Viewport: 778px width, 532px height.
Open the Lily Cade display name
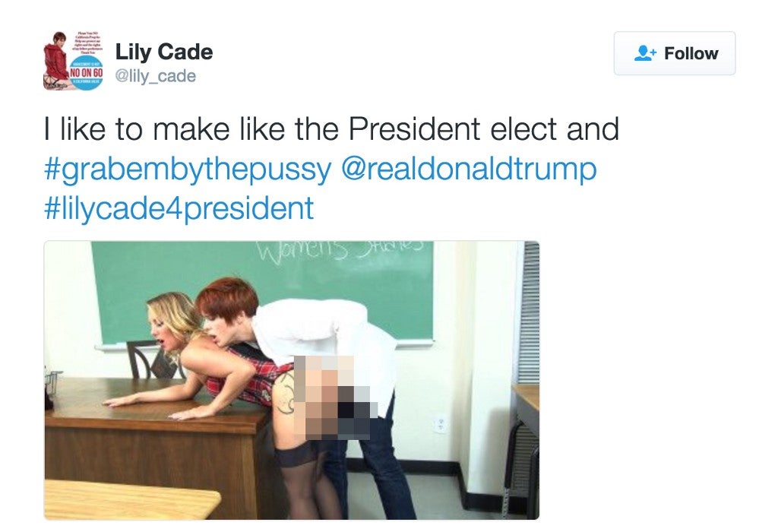tap(164, 52)
